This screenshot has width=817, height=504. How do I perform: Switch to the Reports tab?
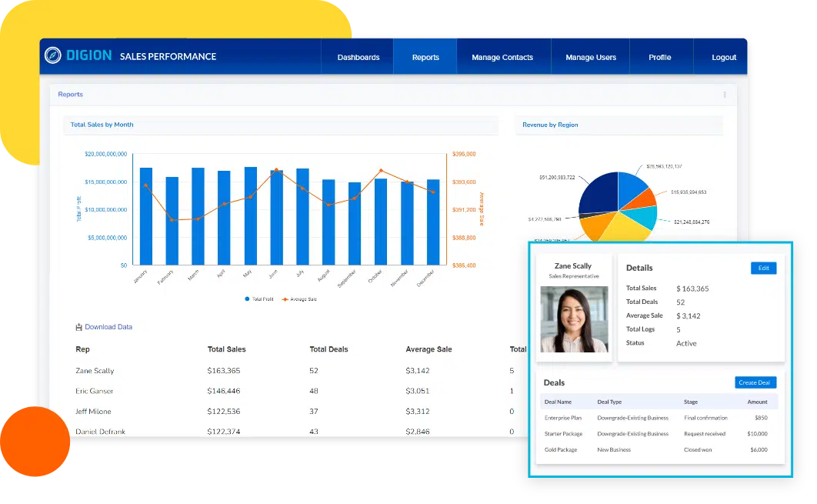point(425,58)
